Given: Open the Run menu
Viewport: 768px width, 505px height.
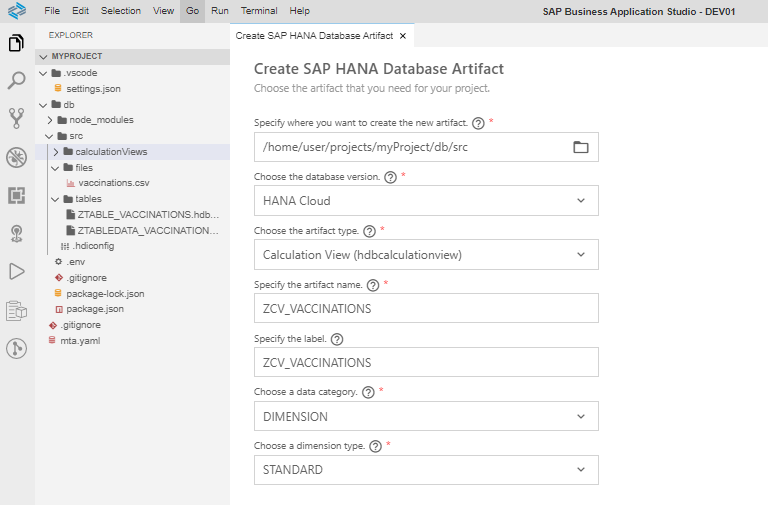Looking at the screenshot, I should pos(220,11).
